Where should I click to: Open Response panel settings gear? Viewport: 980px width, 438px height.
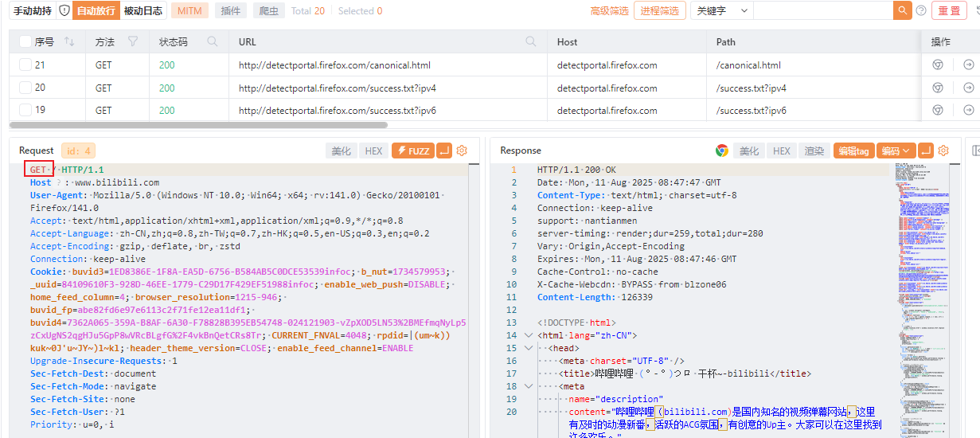(943, 151)
